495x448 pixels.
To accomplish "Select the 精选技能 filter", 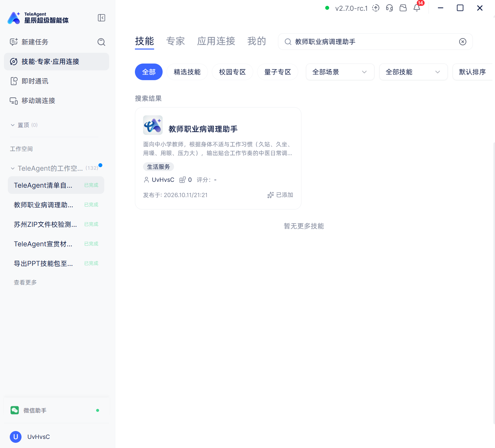I will click(x=187, y=72).
